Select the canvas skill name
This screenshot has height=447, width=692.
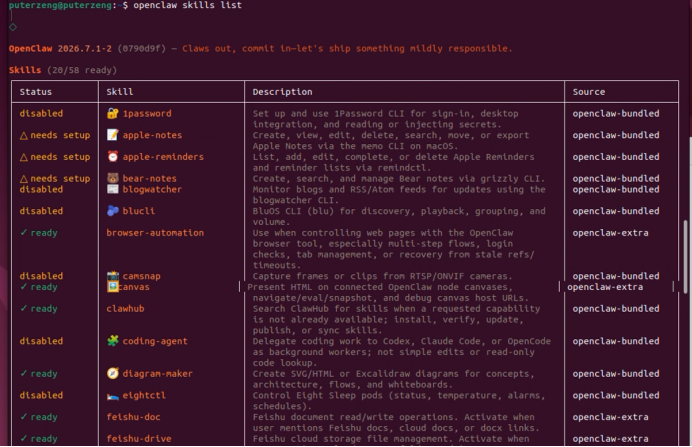coord(134,287)
